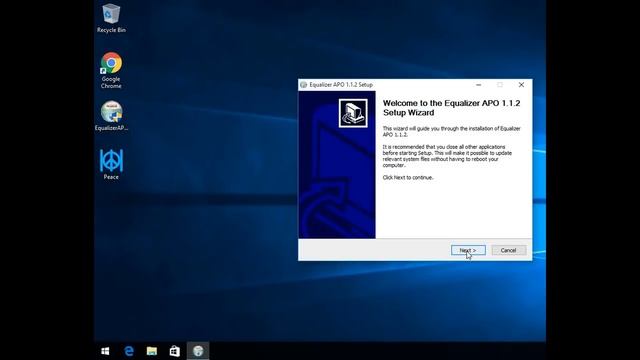Click the setup title bar installer icon

pyautogui.click(x=304, y=85)
